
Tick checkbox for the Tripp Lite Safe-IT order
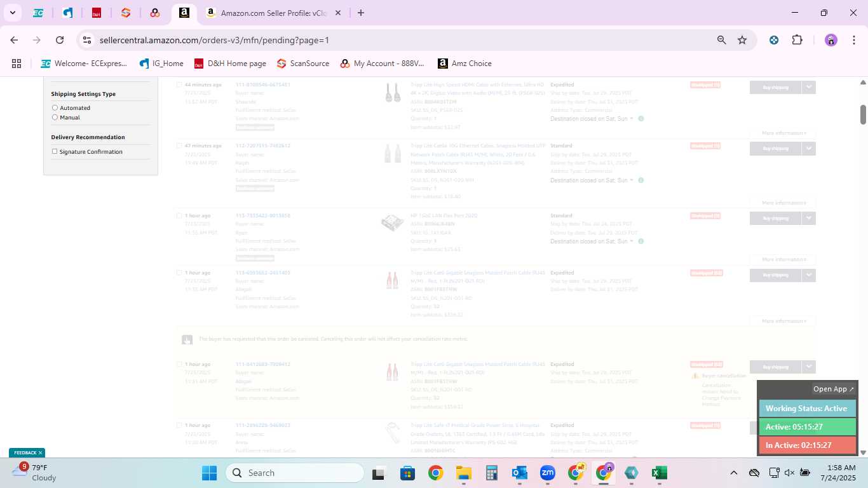click(179, 425)
